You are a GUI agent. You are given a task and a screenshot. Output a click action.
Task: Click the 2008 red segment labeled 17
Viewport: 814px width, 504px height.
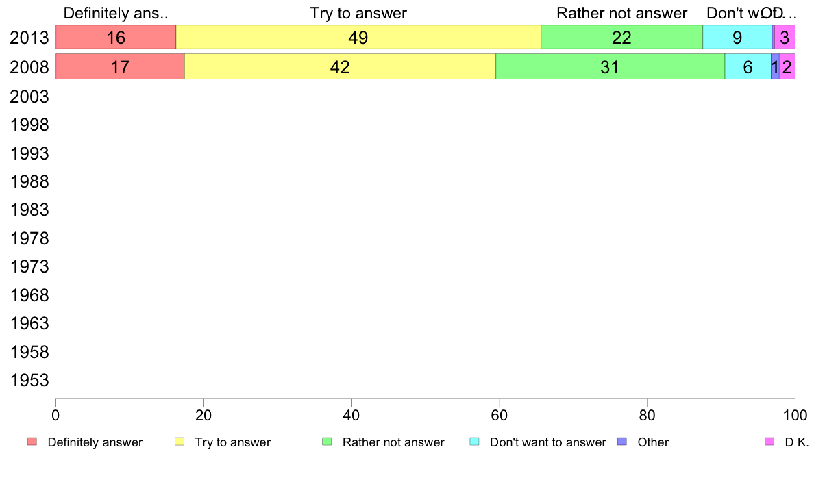click(x=120, y=66)
